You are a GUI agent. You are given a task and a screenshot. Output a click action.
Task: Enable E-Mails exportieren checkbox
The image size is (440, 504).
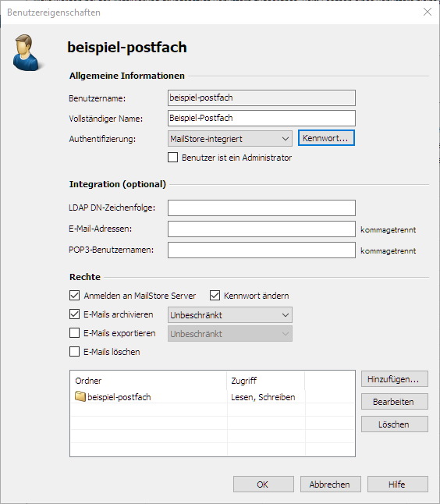point(75,332)
